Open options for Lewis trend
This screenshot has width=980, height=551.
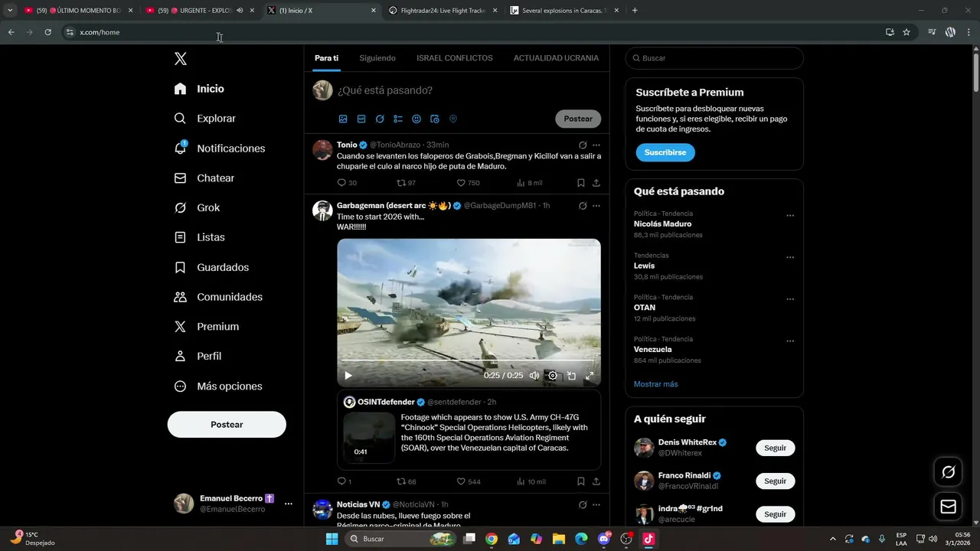click(790, 257)
